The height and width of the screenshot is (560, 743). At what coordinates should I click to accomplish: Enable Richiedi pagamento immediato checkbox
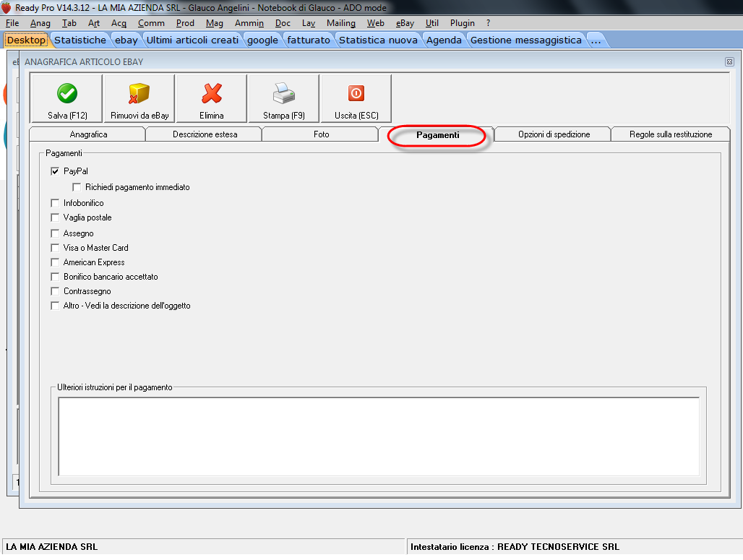[x=77, y=187]
